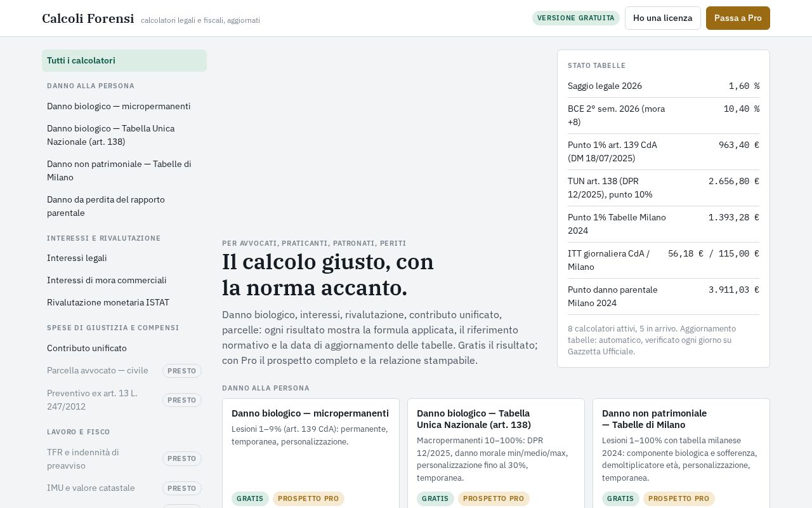Screen dimensions: 812x508
Task: Click the STATO TABELLE heading
Action: pos(596,65)
